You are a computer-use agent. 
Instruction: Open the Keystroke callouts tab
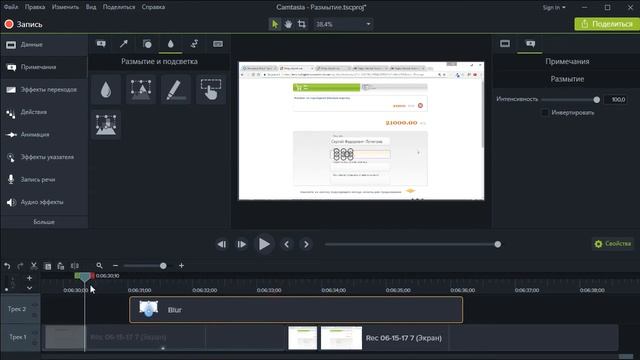coord(218,44)
